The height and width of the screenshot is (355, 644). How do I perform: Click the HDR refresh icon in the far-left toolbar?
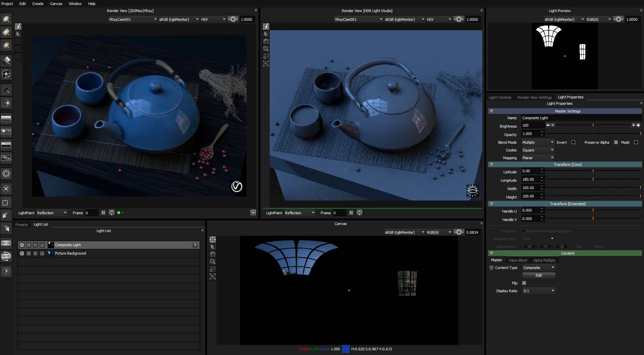click(x=6, y=256)
